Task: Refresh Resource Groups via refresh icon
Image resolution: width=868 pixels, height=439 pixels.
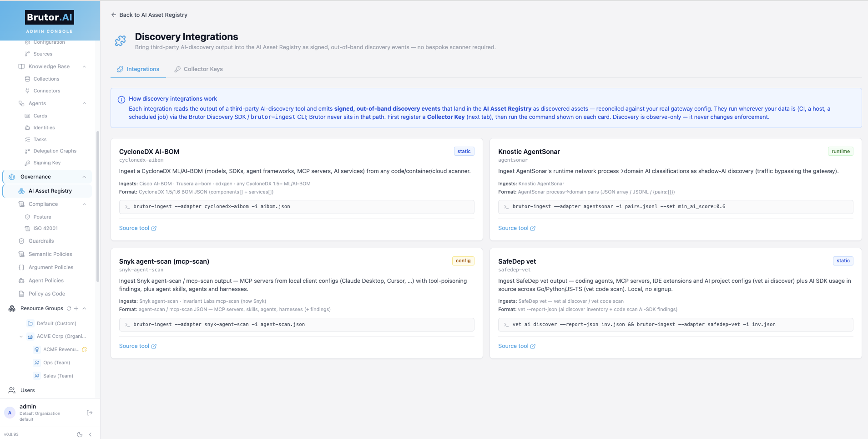Action: click(x=69, y=308)
